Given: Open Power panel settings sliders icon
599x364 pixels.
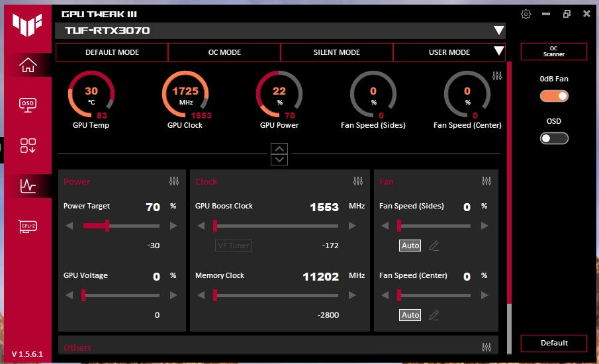Looking at the screenshot, I should coord(174,181).
